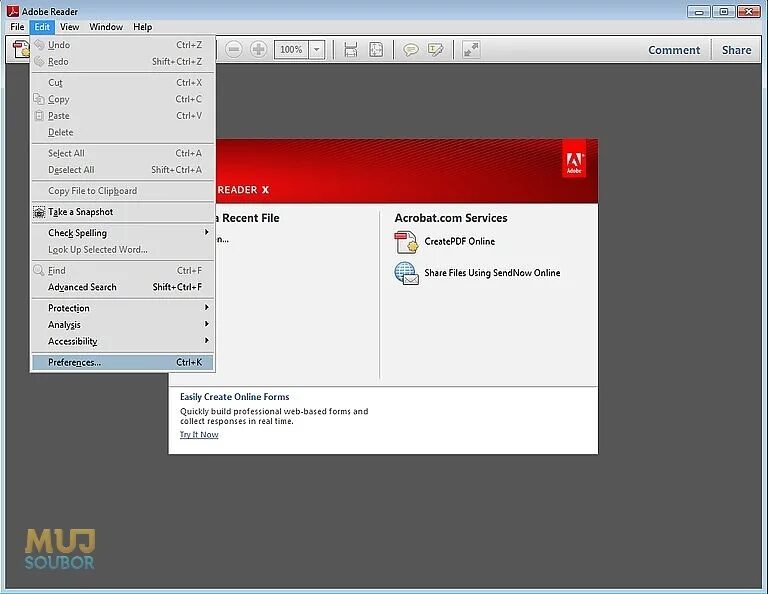Open the Share pane button
Screen dimensions: 768x594
736,50
